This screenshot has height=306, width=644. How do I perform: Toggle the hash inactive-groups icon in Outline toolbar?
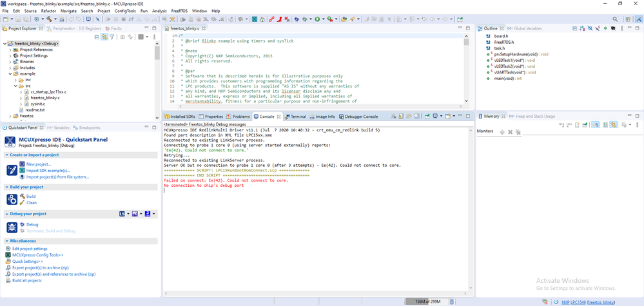pyautogui.click(x=613, y=28)
